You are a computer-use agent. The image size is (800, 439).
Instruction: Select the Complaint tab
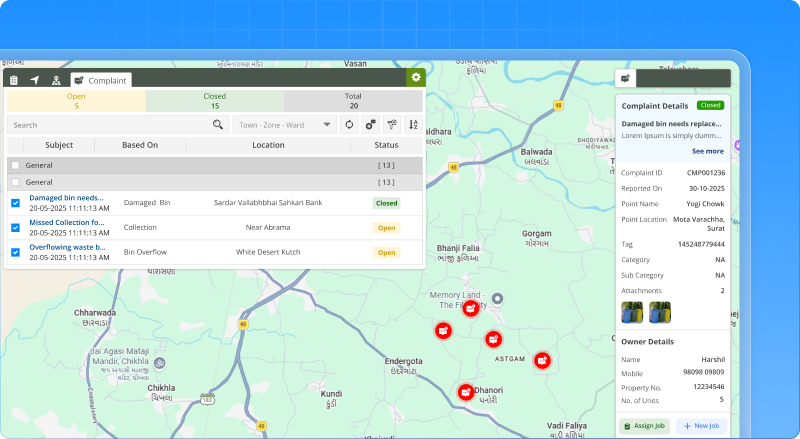100,80
